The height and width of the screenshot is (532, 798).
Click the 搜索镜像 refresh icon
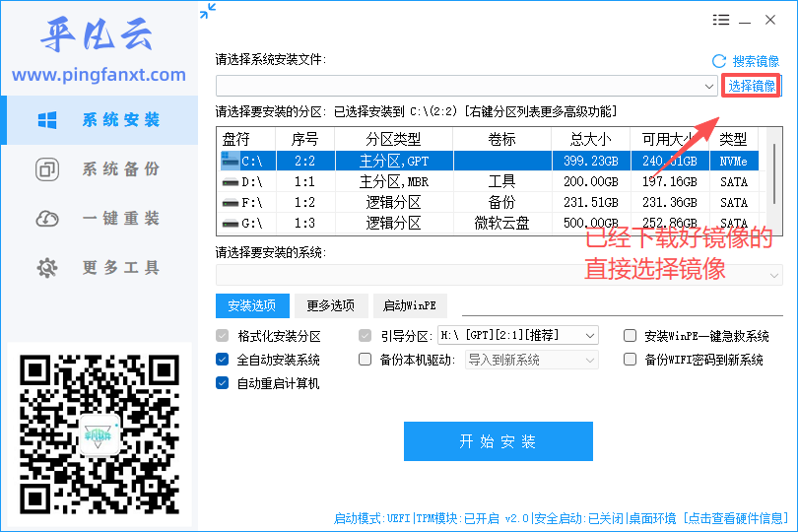(719, 62)
